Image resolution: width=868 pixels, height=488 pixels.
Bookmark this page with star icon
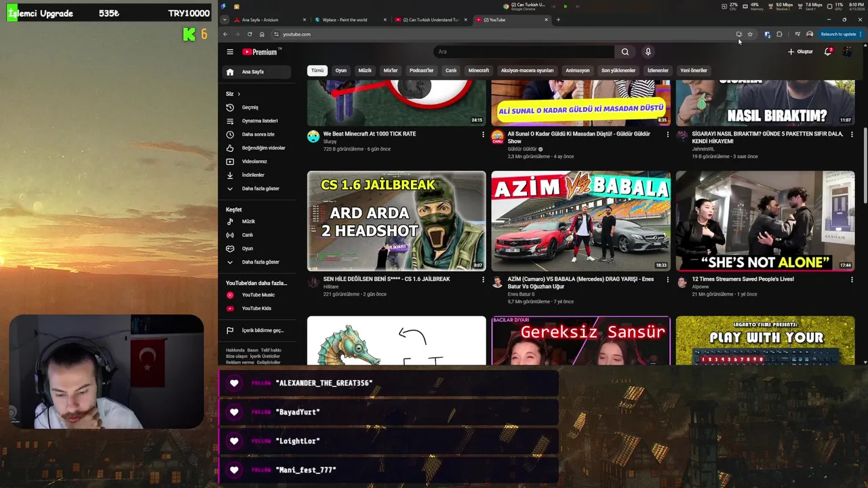pos(750,34)
